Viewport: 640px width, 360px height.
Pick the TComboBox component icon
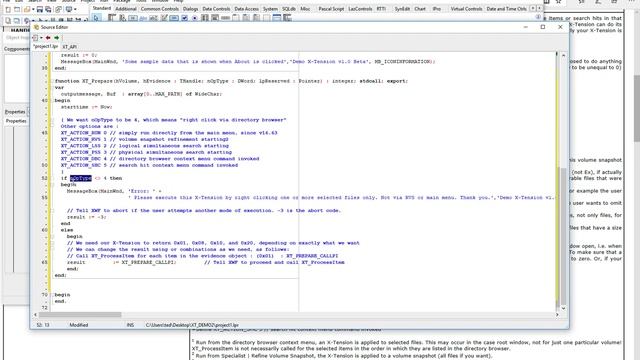[x=215, y=18]
